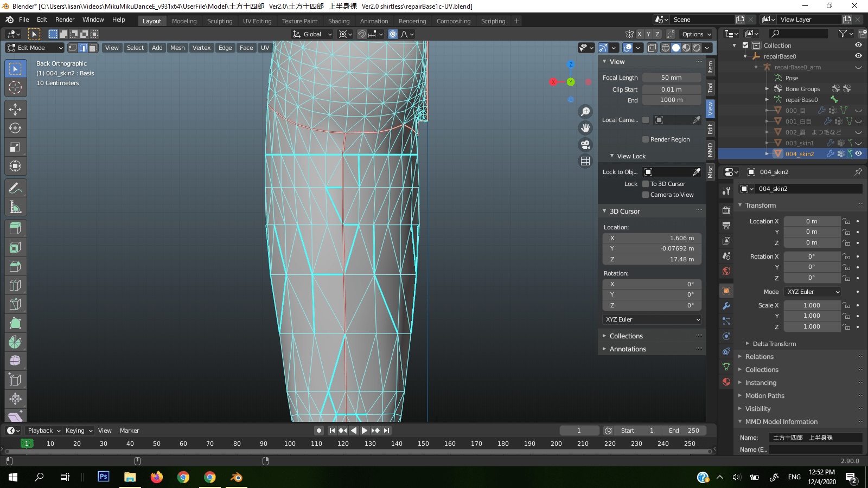
Task: Toggle the snap magnet
Action: [362, 34]
